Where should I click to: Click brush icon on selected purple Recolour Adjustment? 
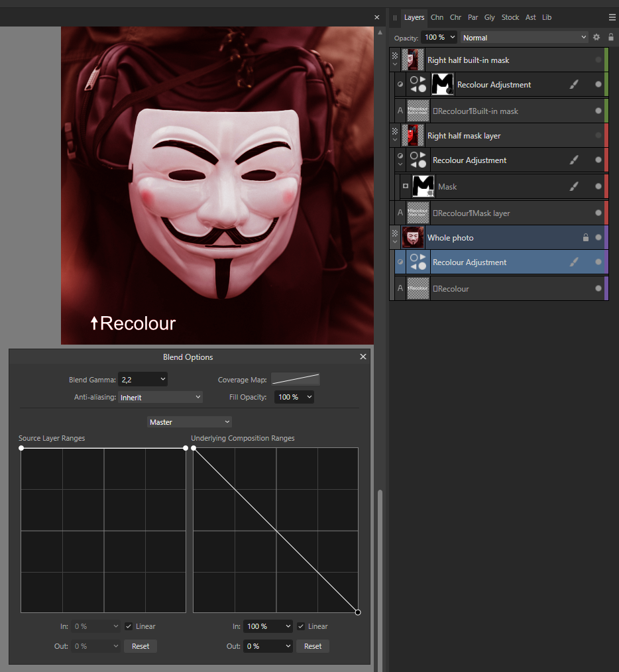pos(574,262)
